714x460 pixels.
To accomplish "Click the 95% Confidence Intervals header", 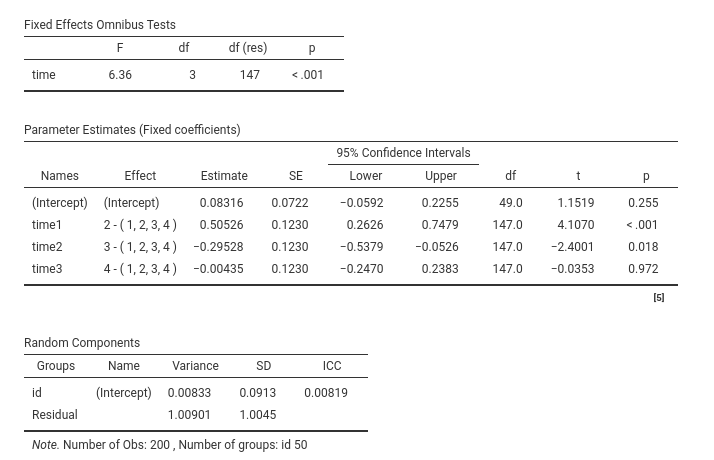I will [403, 153].
